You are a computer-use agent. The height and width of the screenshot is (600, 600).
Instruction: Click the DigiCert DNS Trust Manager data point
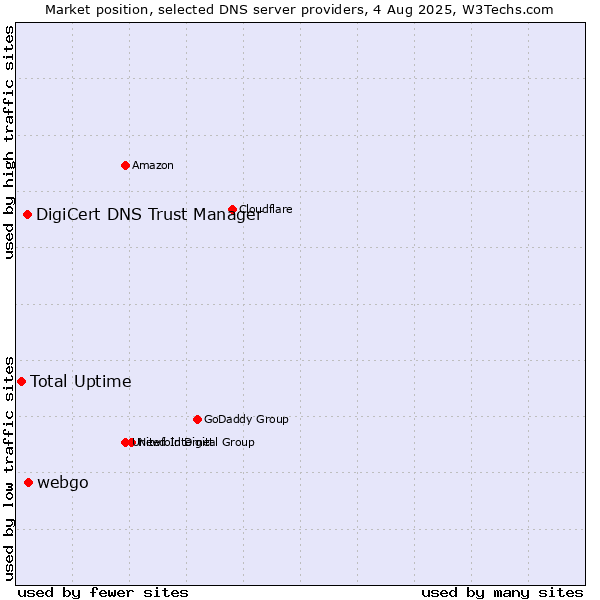coord(27,214)
